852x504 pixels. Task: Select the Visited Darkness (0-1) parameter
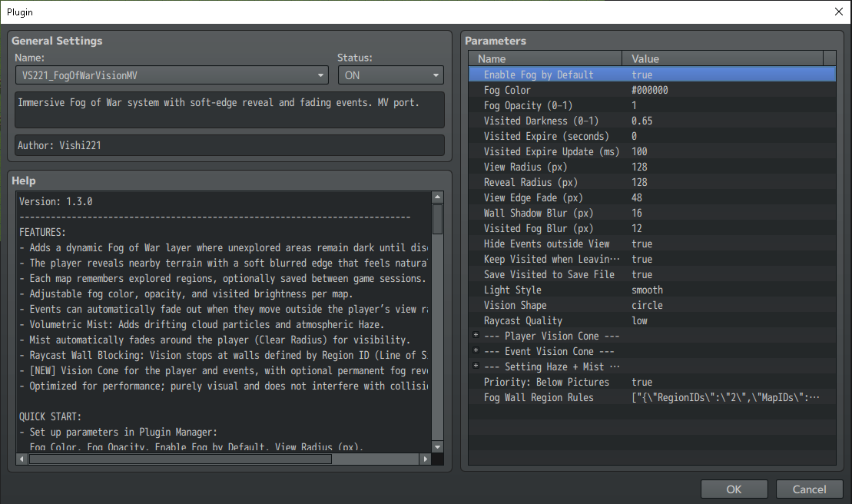click(541, 121)
